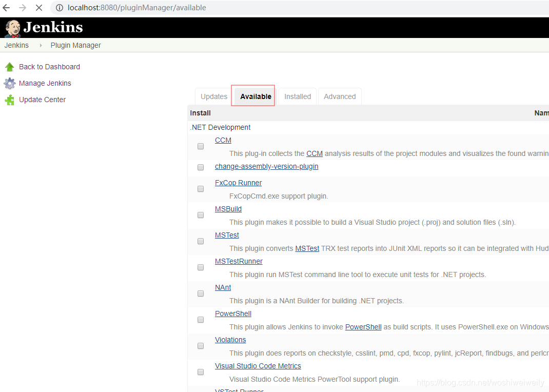Click the site info icon in address bar
The image size is (549, 392).
[60, 7]
